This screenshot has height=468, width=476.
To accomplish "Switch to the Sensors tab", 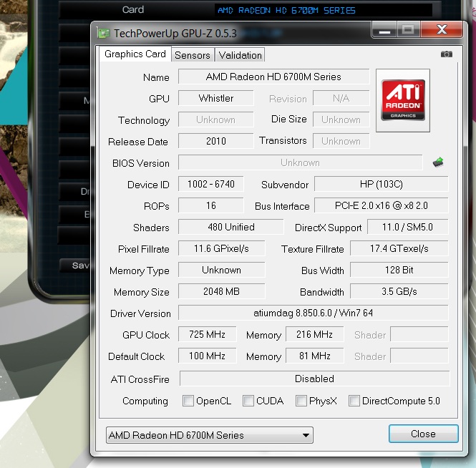I will pyautogui.click(x=193, y=55).
